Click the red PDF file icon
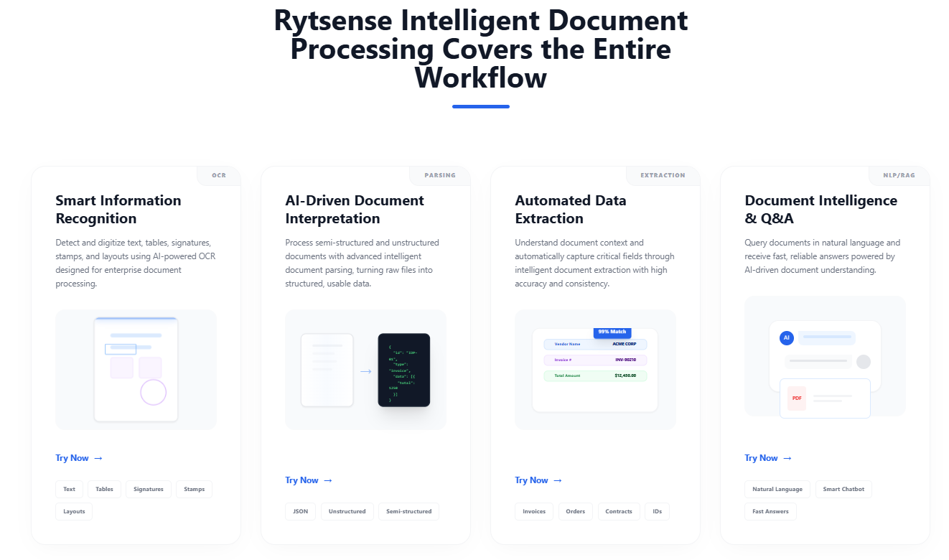This screenshot has width=949, height=560. [797, 398]
